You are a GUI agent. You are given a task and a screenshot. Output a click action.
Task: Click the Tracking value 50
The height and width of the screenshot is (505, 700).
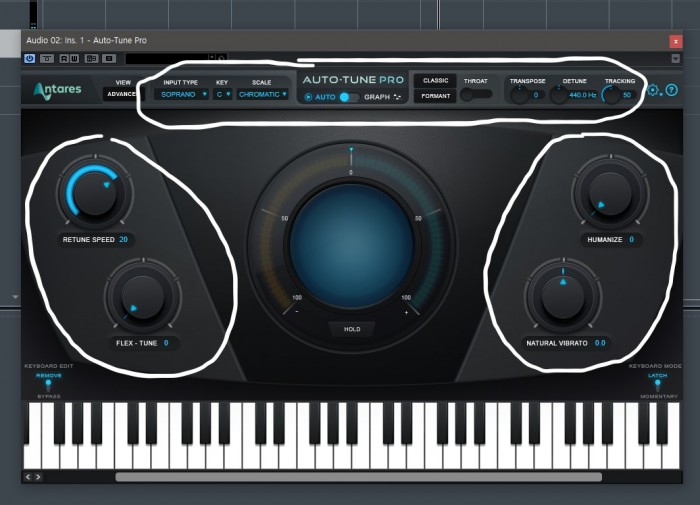click(x=627, y=95)
